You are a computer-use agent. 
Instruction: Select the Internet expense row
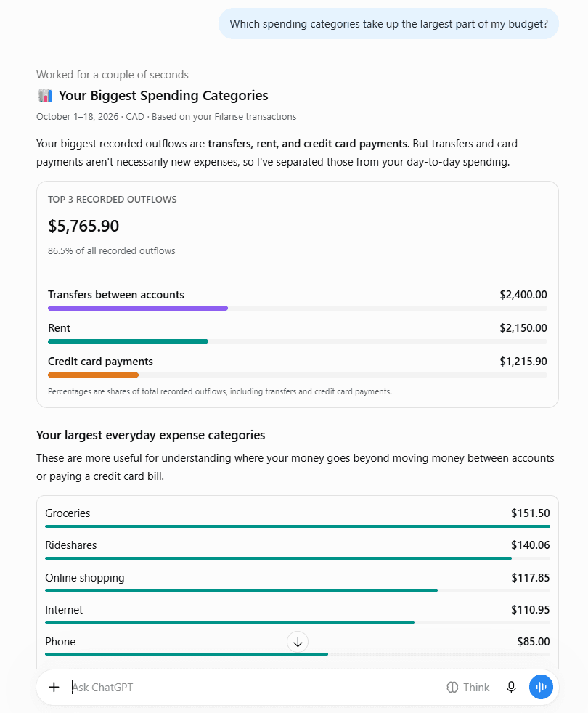point(298,614)
